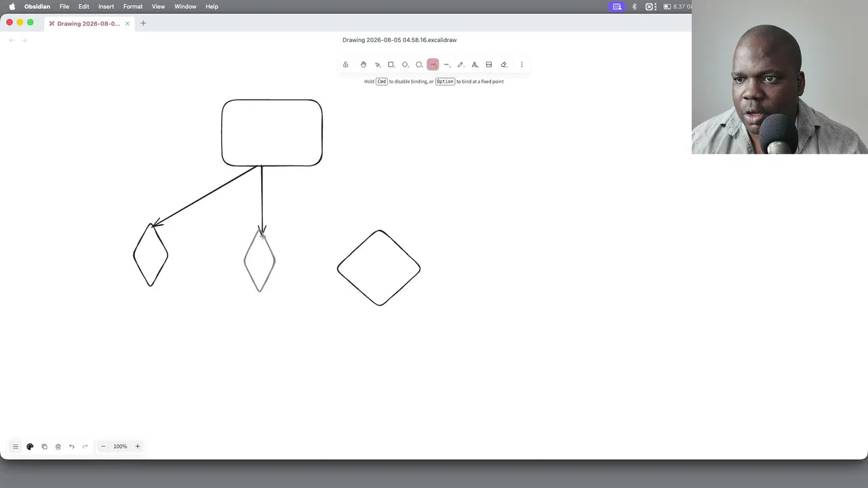Open the style palette panel
The width and height of the screenshot is (868, 488).
coord(30,446)
